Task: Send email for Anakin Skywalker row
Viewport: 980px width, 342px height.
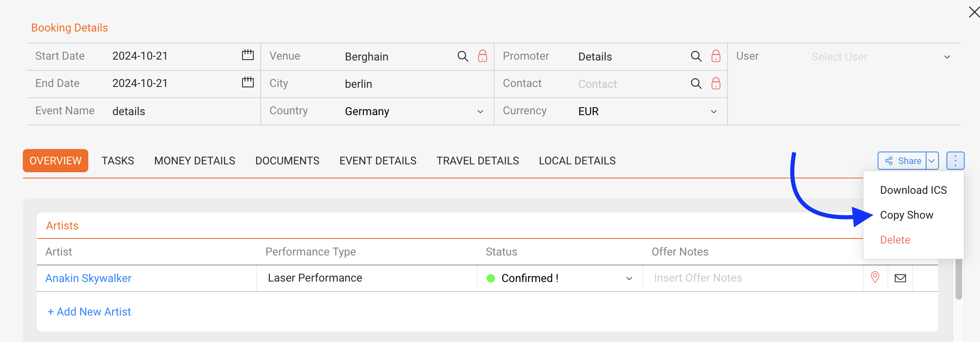Action: (x=900, y=278)
